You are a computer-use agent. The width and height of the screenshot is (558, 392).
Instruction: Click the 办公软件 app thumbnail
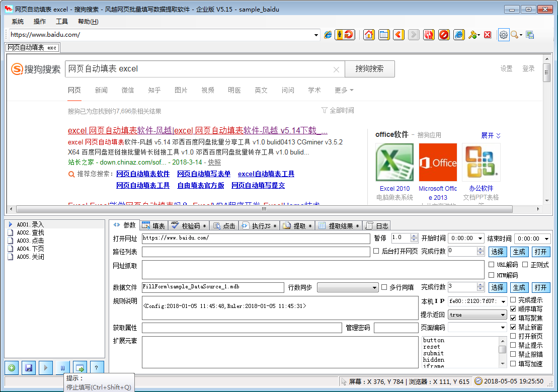tap(481, 163)
